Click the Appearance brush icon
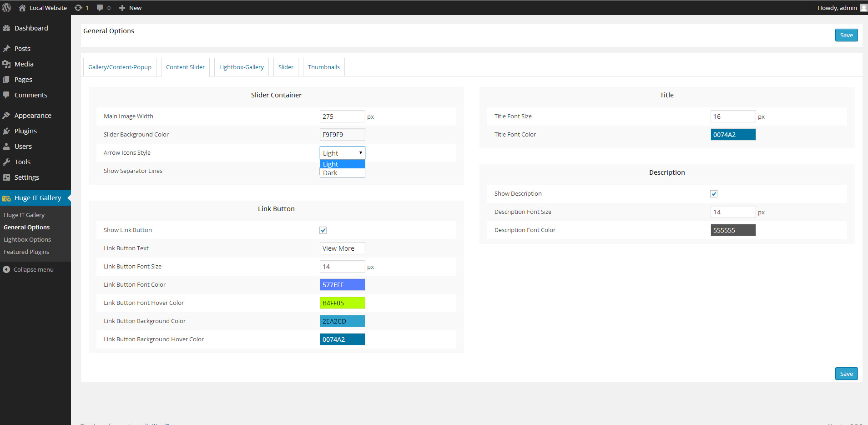The width and height of the screenshot is (868, 425). pyautogui.click(x=6, y=116)
